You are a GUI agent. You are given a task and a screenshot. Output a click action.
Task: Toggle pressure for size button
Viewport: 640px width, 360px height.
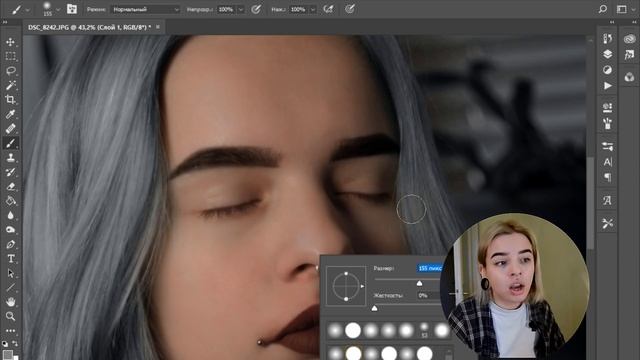pos(350,9)
